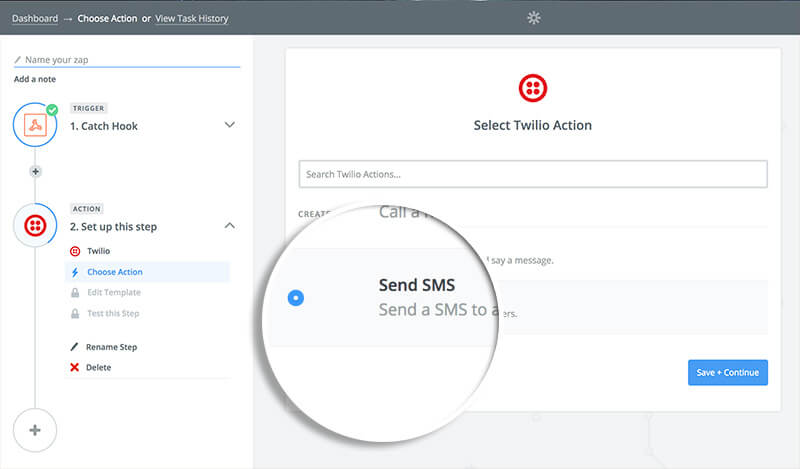
Task: Click the Zapier gear logo in header
Action: pyautogui.click(x=534, y=18)
